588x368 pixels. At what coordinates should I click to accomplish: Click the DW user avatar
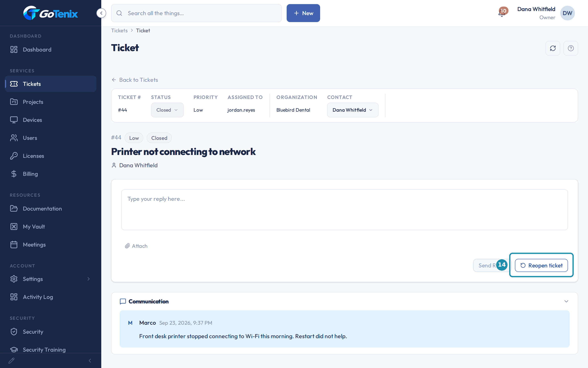coord(567,13)
